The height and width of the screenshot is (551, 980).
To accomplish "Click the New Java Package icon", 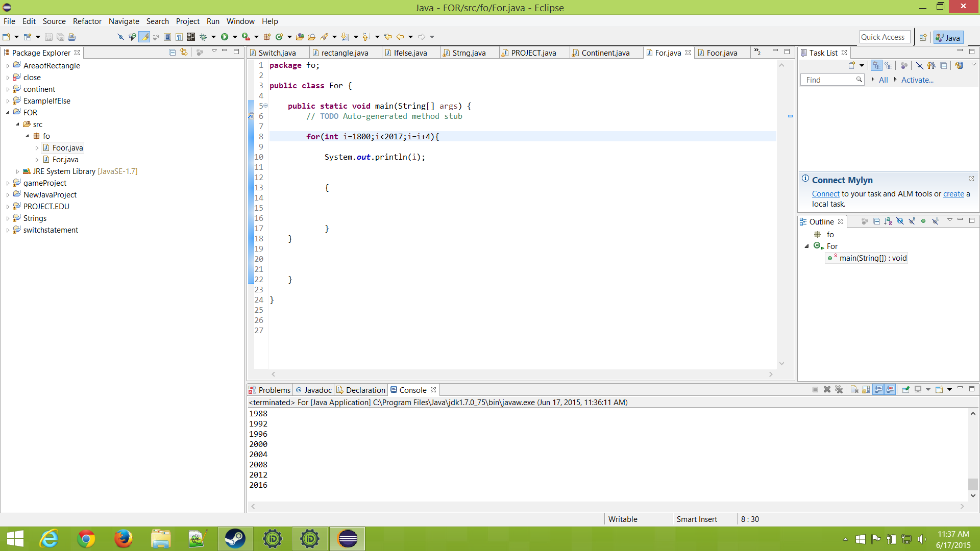I will (x=267, y=37).
